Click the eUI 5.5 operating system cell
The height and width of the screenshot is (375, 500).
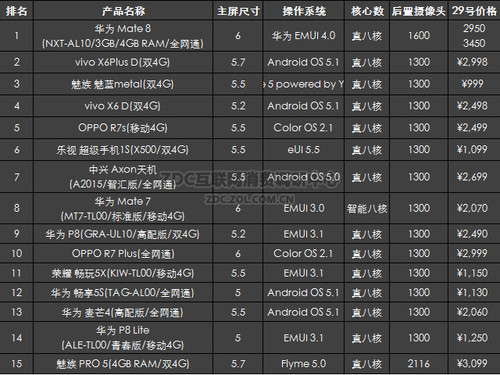(x=304, y=150)
